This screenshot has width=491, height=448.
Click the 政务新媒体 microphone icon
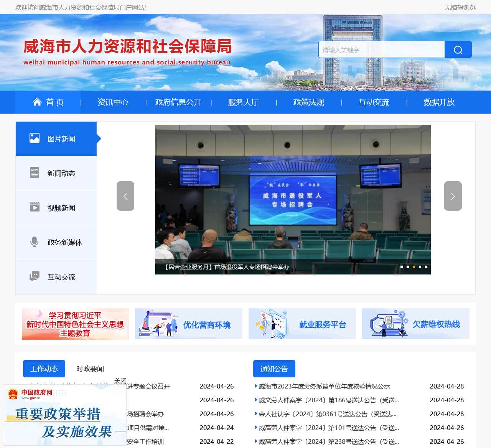tap(35, 242)
